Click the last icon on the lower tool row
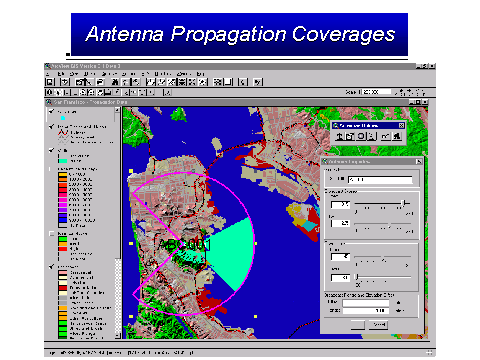 pyautogui.click(x=168, y=92)
